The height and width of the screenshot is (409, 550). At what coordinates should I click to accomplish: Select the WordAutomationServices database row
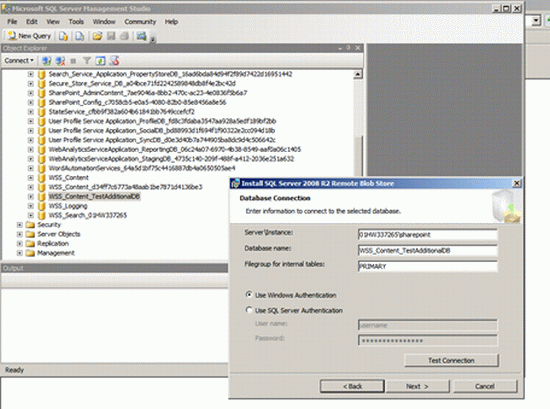click(x=142, y=168)
